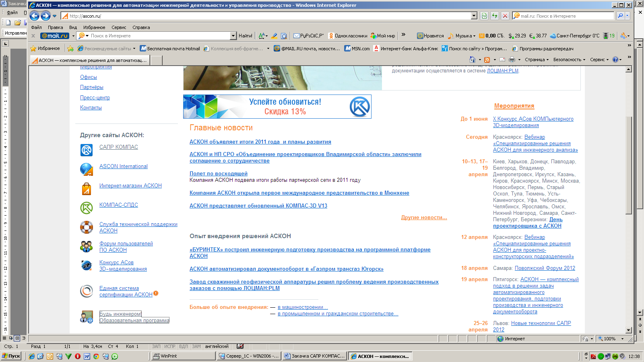Open the Контакты sidebar link
This screenshot has height=362, width=644.
(91, 108)
